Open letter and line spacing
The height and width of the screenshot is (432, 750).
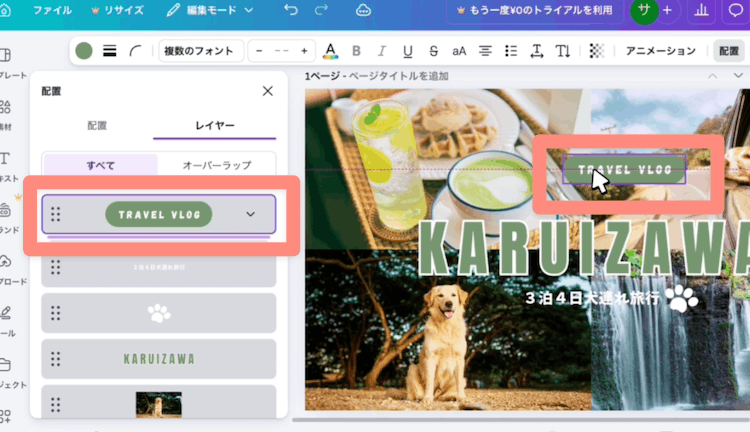[x=537, y=51]
